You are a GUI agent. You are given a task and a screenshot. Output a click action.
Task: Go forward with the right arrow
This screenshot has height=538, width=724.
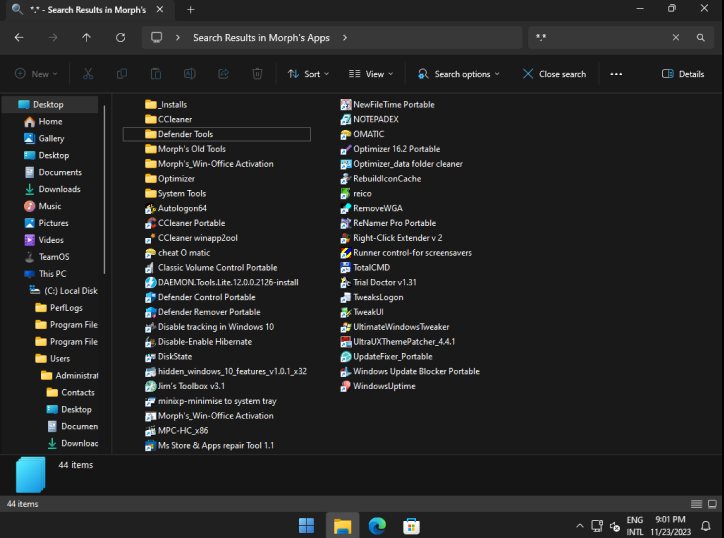point(53,37)
